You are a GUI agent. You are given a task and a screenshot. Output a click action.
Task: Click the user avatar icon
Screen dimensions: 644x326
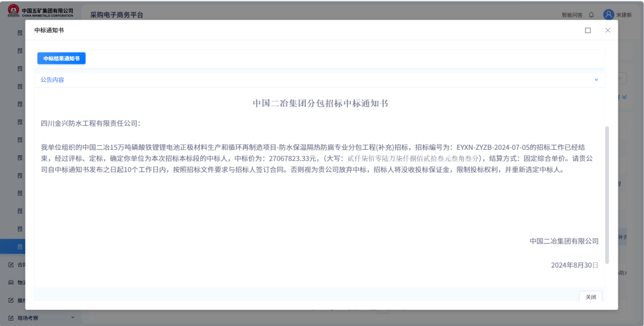click(x=608, y=15)
